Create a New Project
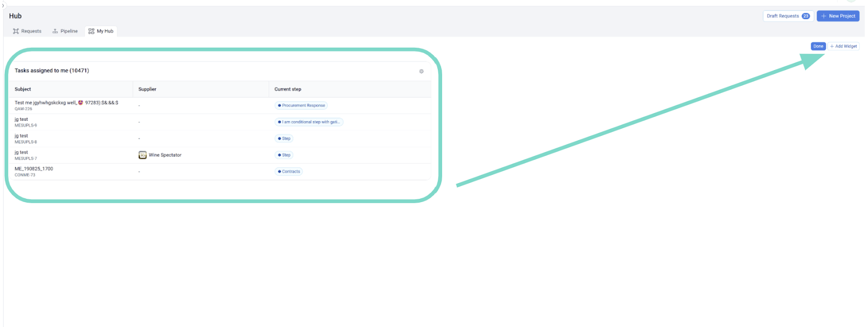Viewport: 868px width, 327px height. 838,16
